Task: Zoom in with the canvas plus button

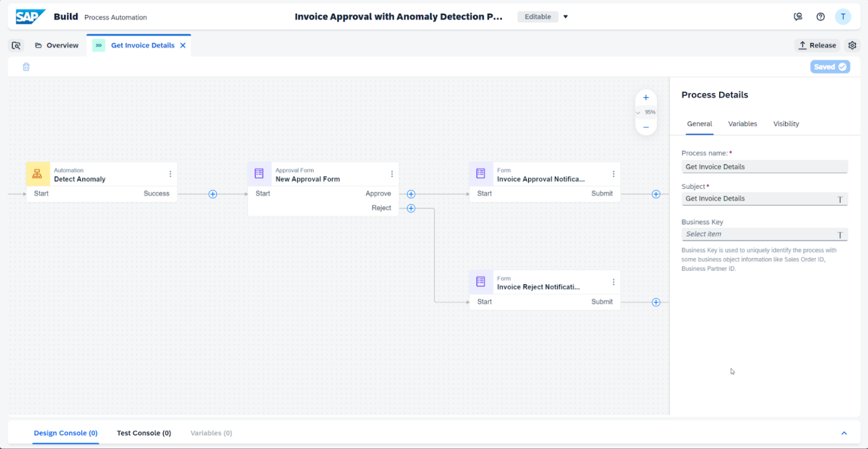Action: [646, 98]
